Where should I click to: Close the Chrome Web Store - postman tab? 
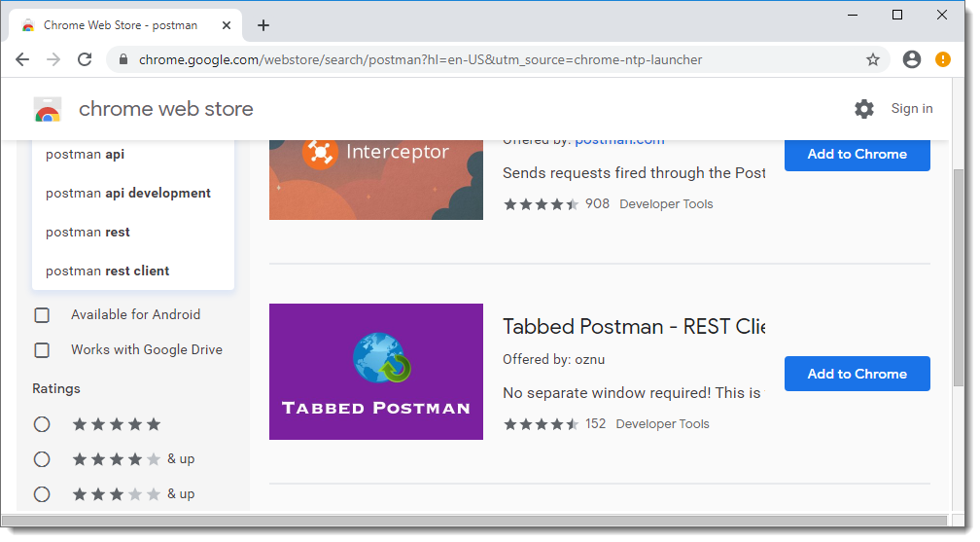(227, 25)
